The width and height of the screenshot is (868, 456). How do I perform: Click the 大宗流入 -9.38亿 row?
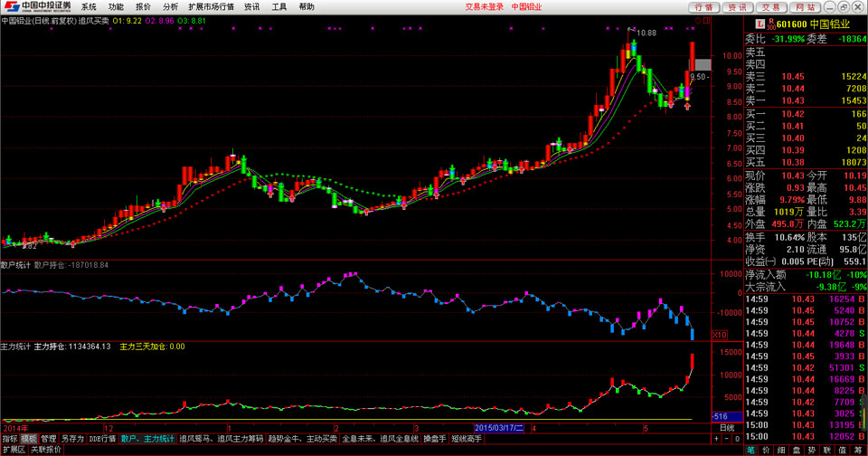click(806, 287)
